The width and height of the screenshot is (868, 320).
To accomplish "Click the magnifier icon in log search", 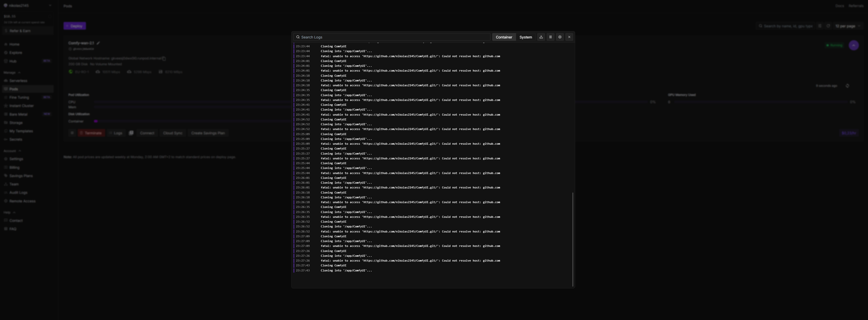I will [x=298, y=37].
